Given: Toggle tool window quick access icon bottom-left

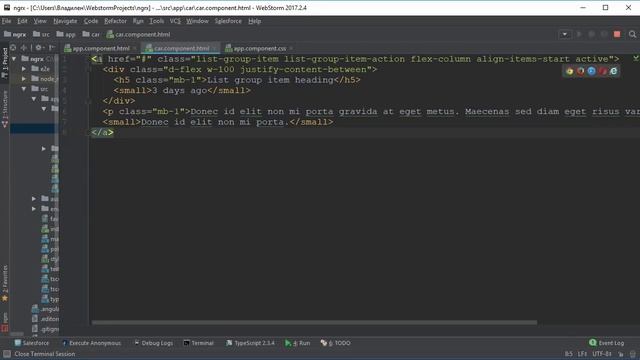Looking at the screenshot, I should click(7, 354).
